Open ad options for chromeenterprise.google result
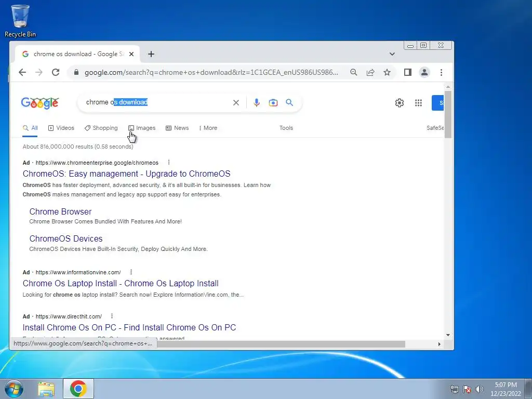The image size is (532, 399). [x=169, y=162]
